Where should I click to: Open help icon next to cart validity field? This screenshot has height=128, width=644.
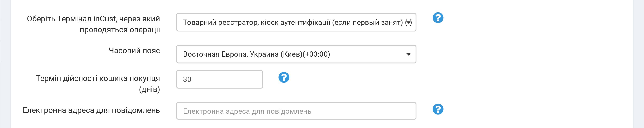[x=284, y=77]
